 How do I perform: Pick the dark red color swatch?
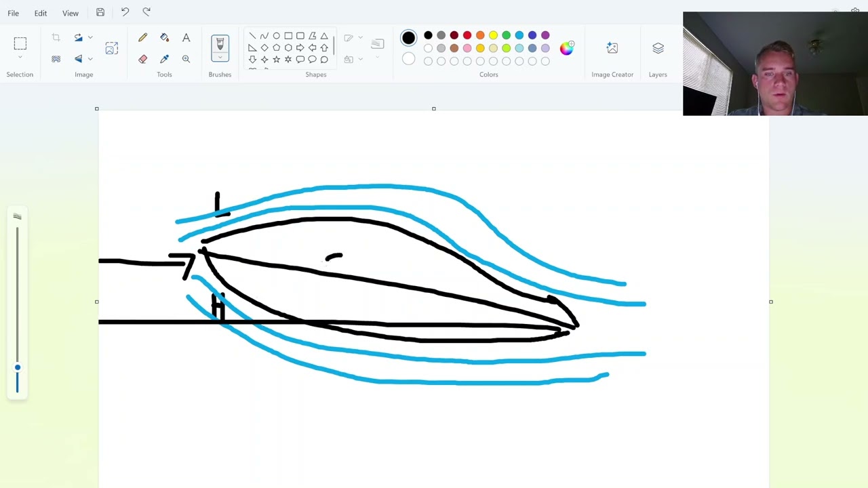point(454,35)
